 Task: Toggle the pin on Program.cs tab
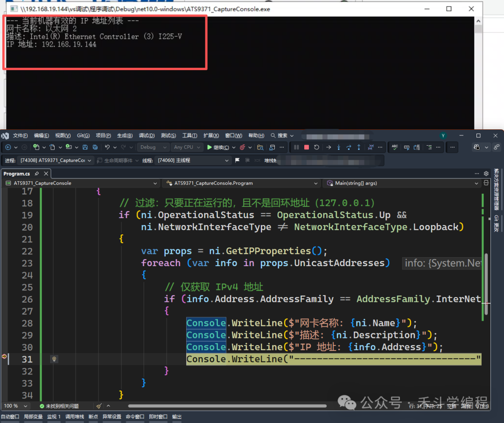pos(37,174)
